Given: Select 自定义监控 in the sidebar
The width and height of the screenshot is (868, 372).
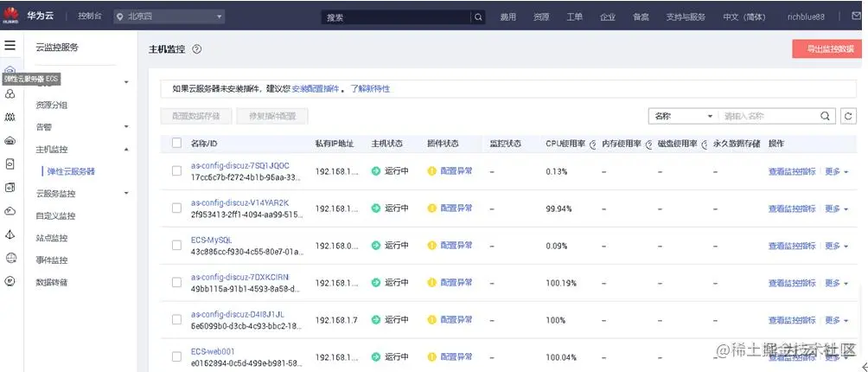Looking at the screenshot, I should pyautogui.click(x=55, y=216).
